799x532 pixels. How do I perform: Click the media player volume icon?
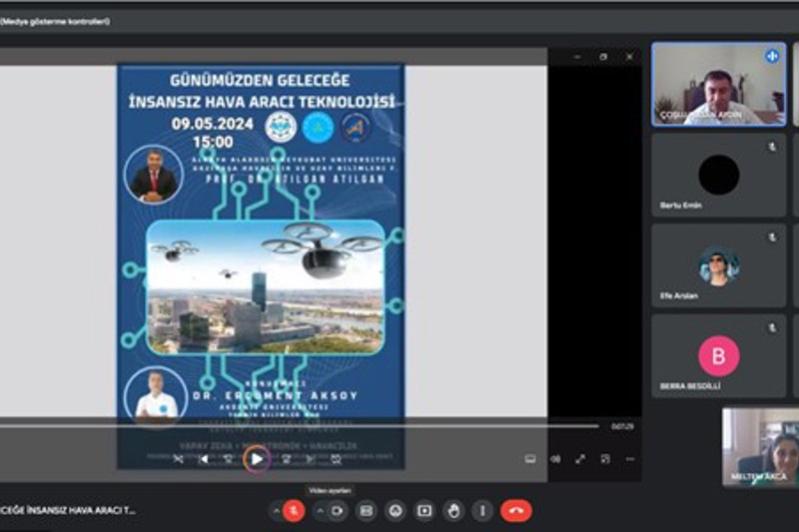coord(555,459)
